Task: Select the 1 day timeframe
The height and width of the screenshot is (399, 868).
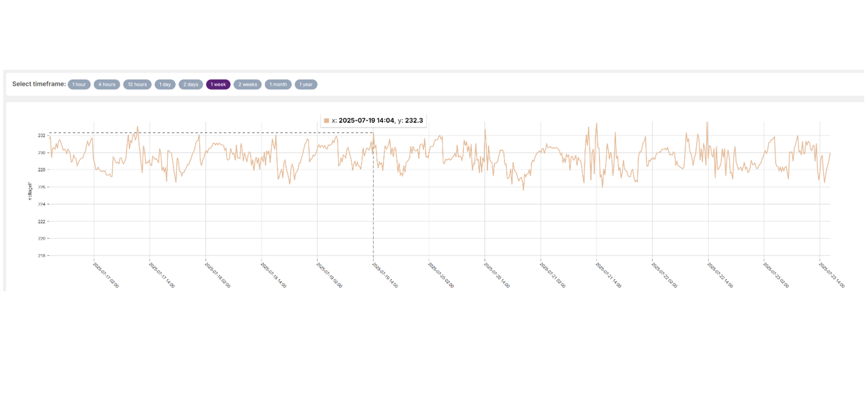Action: coord(165,84)
